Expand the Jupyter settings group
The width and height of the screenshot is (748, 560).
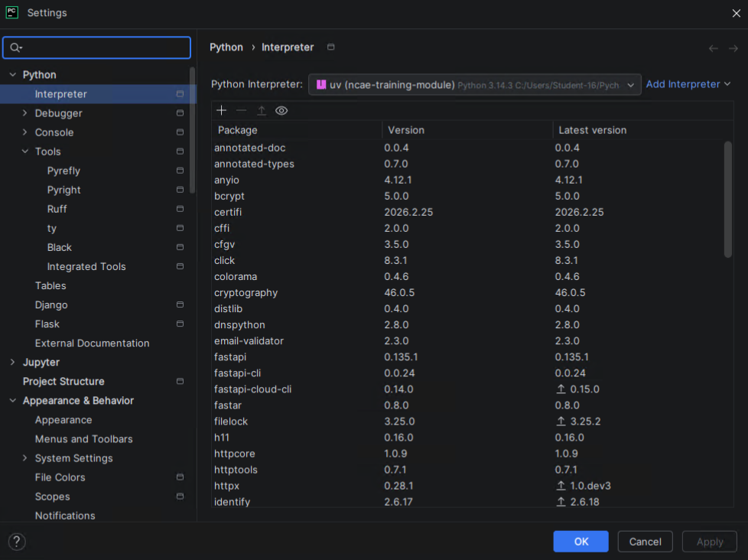(13, 362)
